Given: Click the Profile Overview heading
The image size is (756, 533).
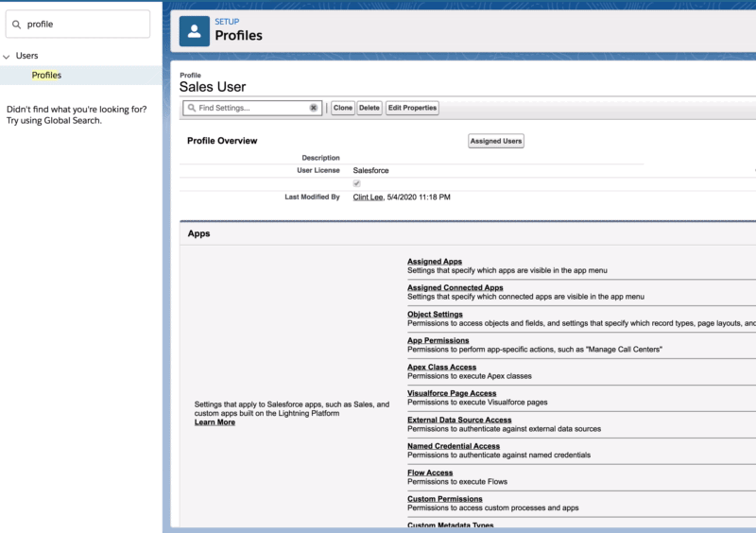Looking at the screenshot, I should pyautogui.click(x=222, y=141).
